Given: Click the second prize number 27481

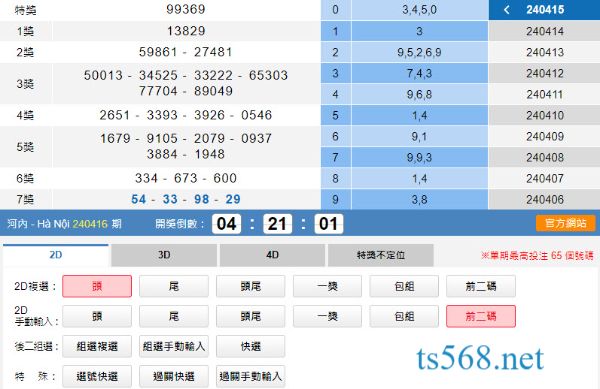Looking at the screenshot, I should [x=213, y=52].
